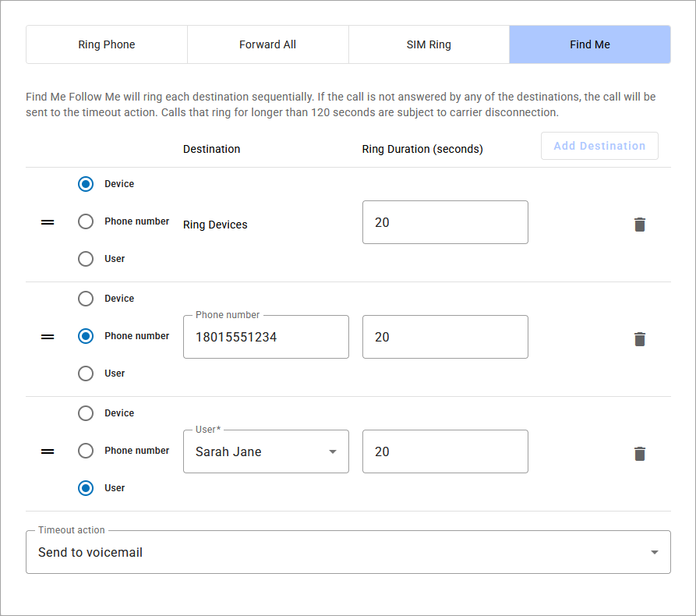Select User radio in 18015551234 row
Image resolution: width=696 pixels, height=616 pixels.
click(86, 373)
